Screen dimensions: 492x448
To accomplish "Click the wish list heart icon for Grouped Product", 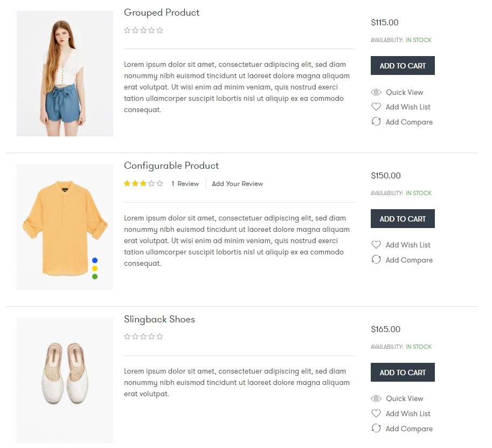I will [x=376, y=107].
